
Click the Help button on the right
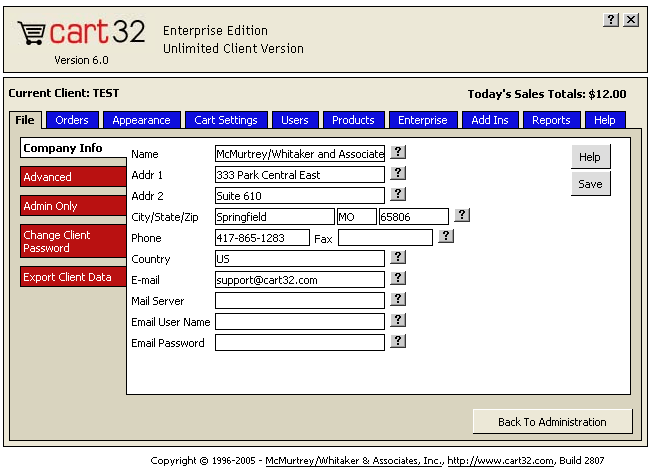pos(590,157)
